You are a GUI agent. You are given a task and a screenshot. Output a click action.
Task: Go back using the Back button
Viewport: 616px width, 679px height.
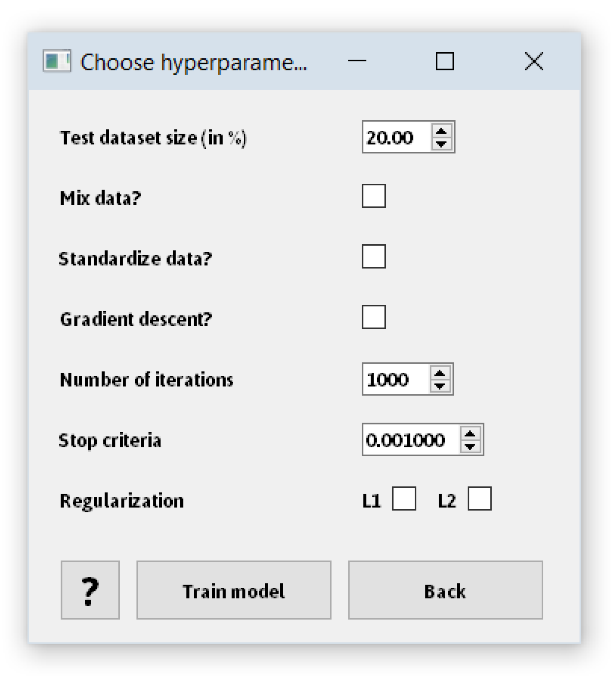tap(445, 589)
